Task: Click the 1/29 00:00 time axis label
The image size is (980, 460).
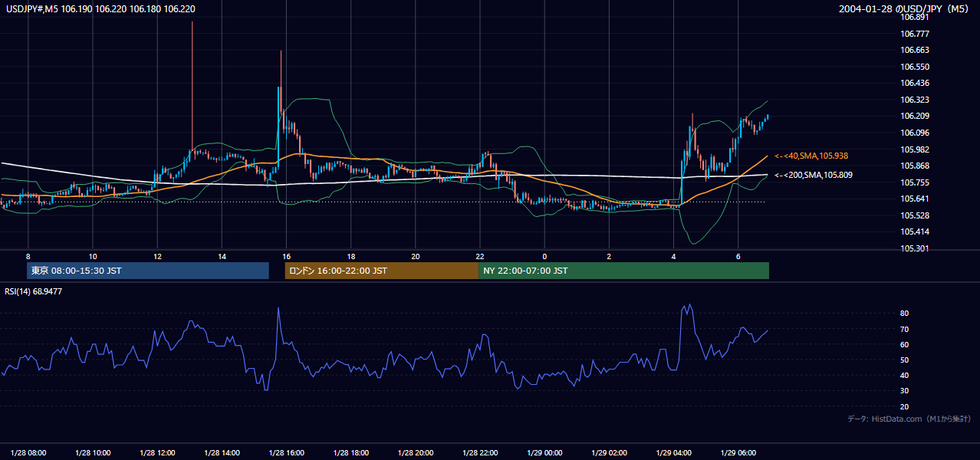Action: [544, 453]
